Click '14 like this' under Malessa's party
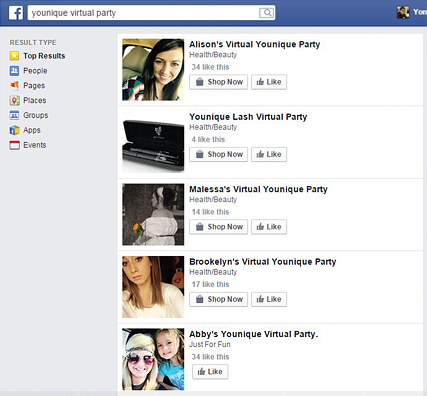 point(210,212)
